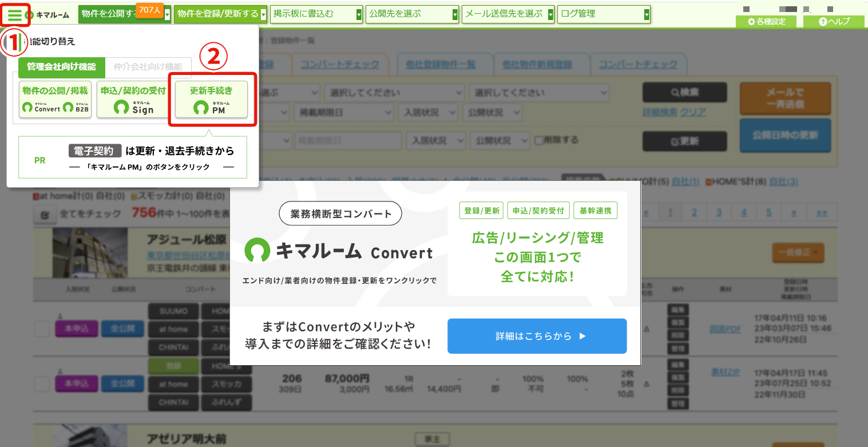The height and width of the screenshot is (447, 868).
Task: Click the 707人 orange badge
Action: coord(150,10)
